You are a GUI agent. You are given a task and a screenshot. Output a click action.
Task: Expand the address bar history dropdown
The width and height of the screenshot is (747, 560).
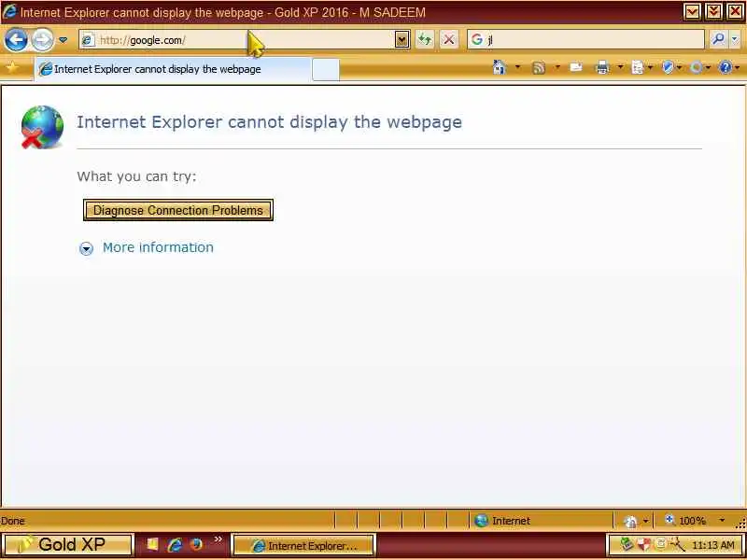point(402,40)
